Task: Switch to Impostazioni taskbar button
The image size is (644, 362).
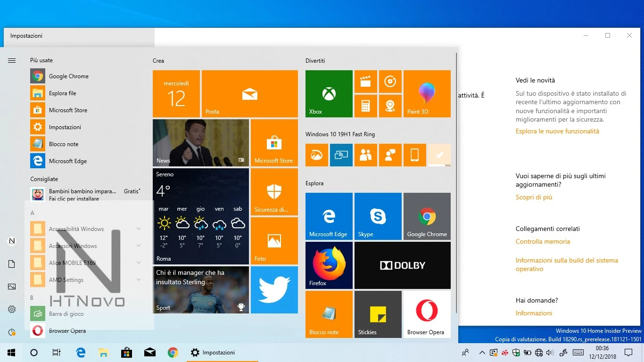Action: point(222,353)
